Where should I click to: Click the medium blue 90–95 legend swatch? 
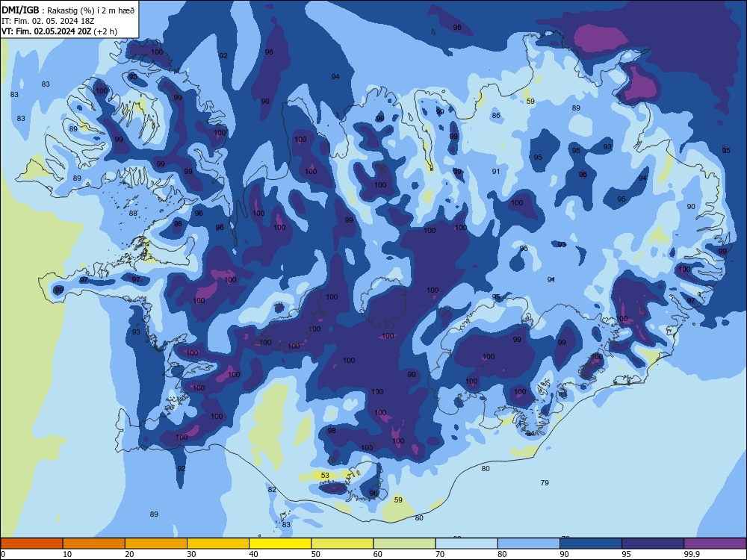point(591,544)
